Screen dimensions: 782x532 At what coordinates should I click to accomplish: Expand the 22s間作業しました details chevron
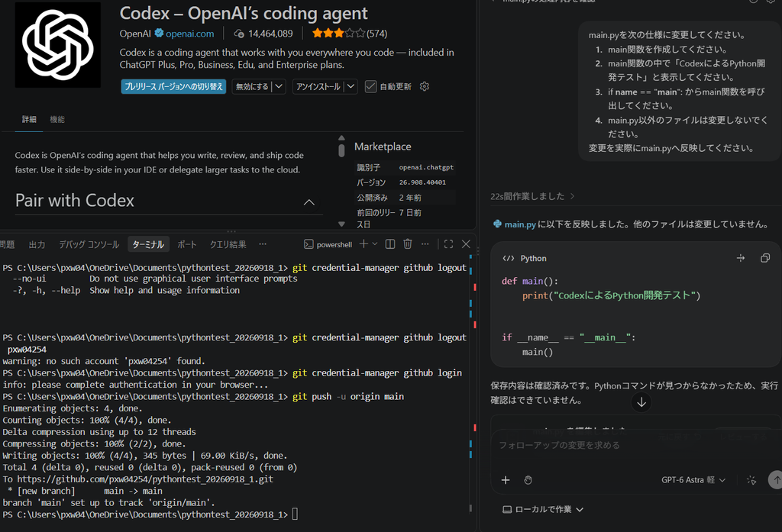[573, 196]
